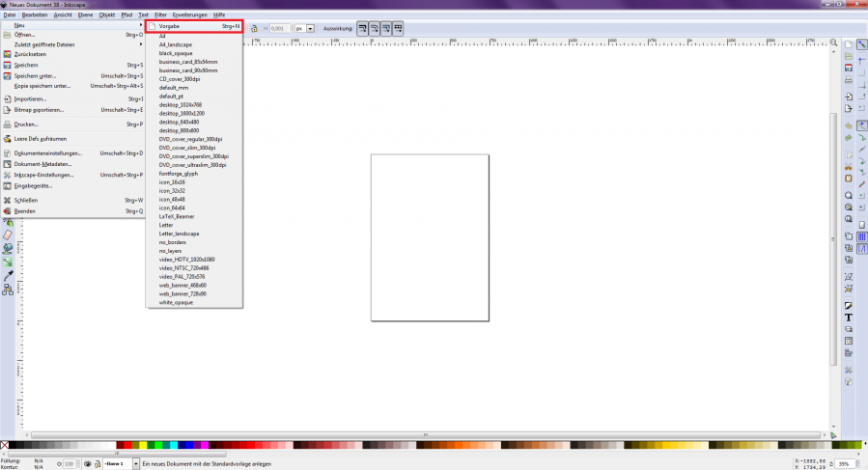The width and height of the screenshot is (868, 470).
Task: Select the A4_landscape template
Action: pyautogui.click(x=178, y=44)
